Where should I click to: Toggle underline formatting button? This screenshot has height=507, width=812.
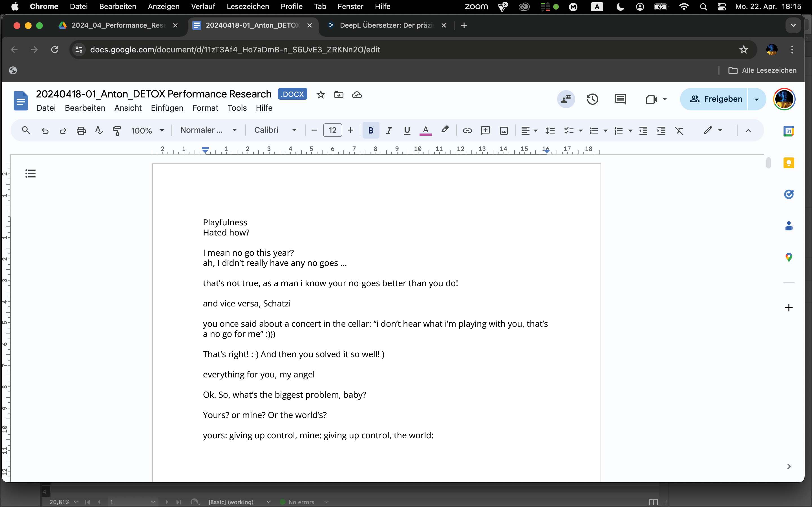click(x=407, y=130)
